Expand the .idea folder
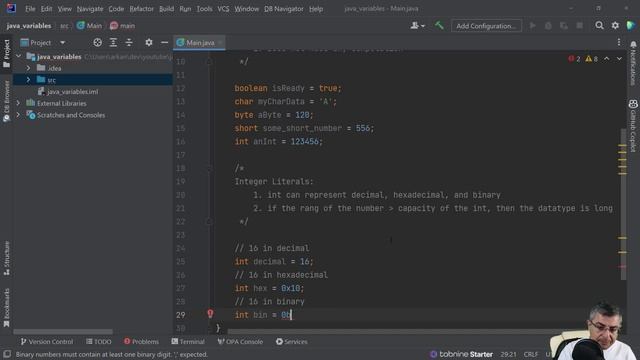Viewport: 640px width, 360px height. tap(28, 68)
